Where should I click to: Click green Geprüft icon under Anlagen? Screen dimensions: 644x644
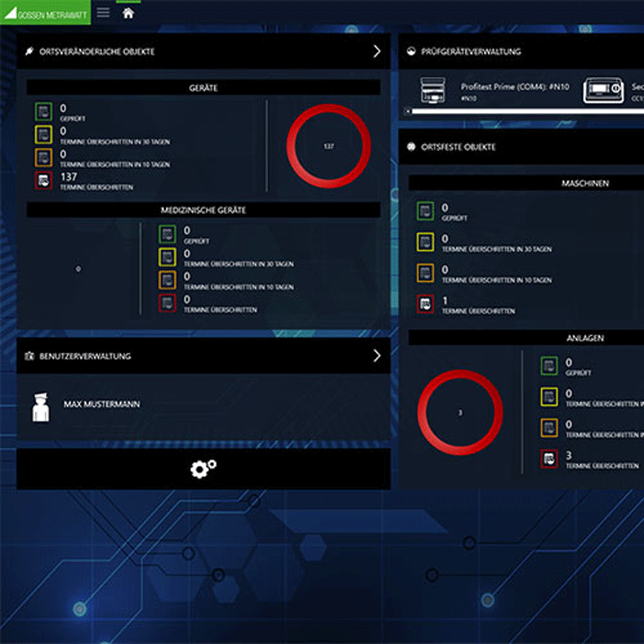(x=548, y=367)
